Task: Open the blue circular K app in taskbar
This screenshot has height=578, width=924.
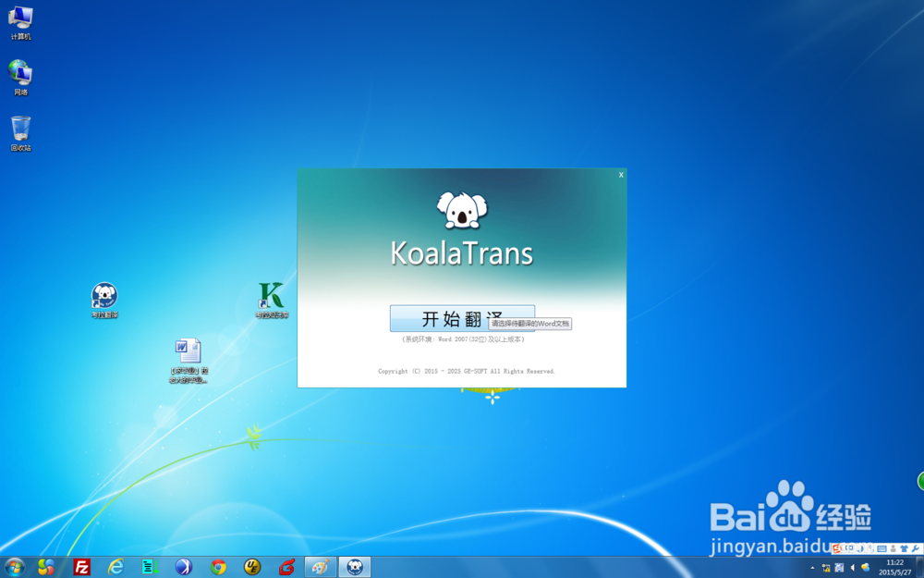Action: click(184, 568)
